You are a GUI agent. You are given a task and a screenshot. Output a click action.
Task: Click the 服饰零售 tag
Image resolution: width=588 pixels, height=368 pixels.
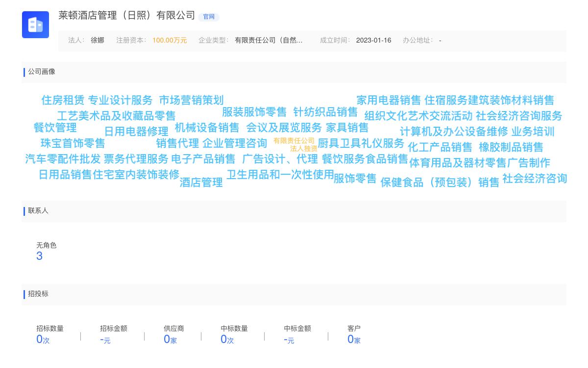(355, 179)
